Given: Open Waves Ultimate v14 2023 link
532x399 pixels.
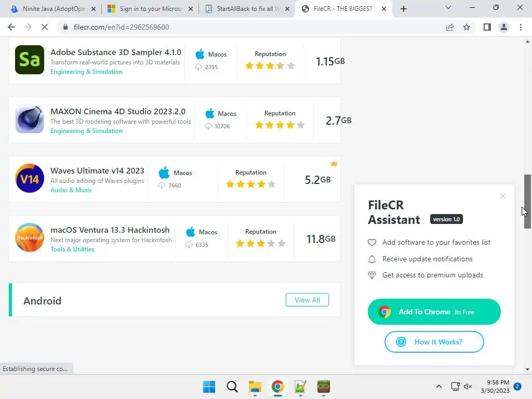Looking at the screenshot, I should point(97,170).
